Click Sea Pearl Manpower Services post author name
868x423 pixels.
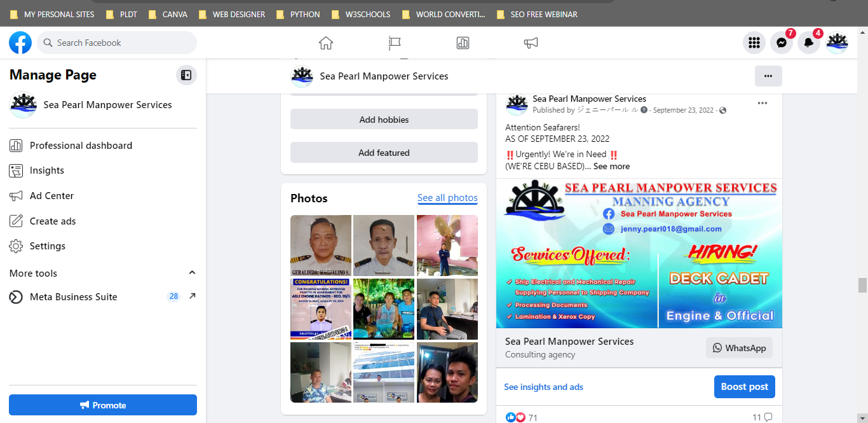(589, 99)
